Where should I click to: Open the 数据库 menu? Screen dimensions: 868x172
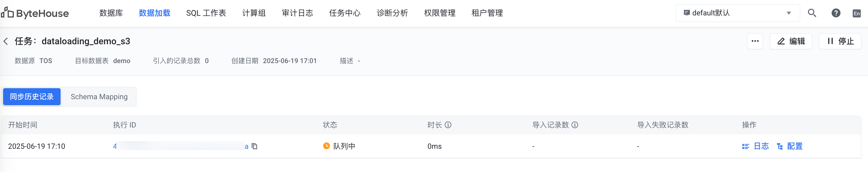pyautogui.click(x=111, y=13)
